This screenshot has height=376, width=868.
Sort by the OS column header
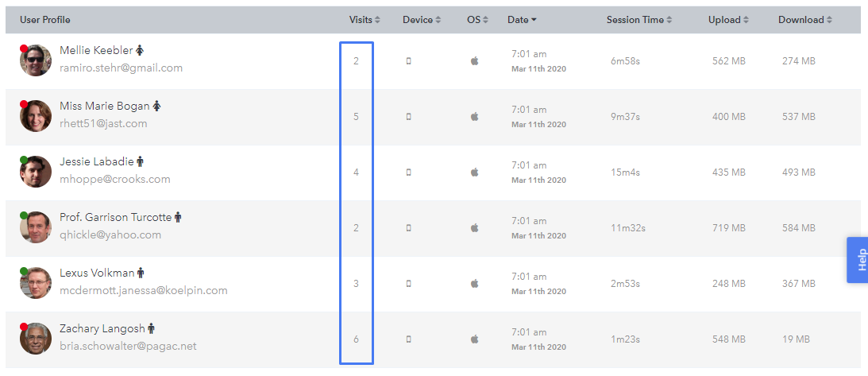click(478, 20)
